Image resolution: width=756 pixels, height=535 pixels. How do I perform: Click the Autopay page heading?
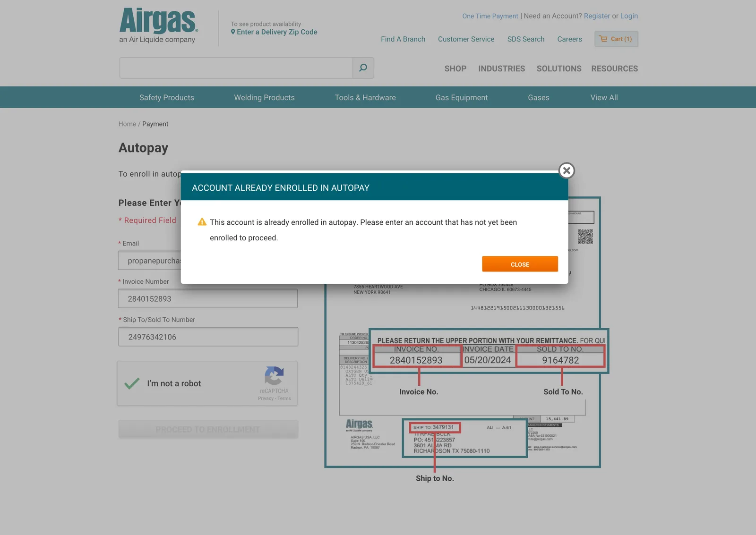pyautogui.click(x=143, y=148)
